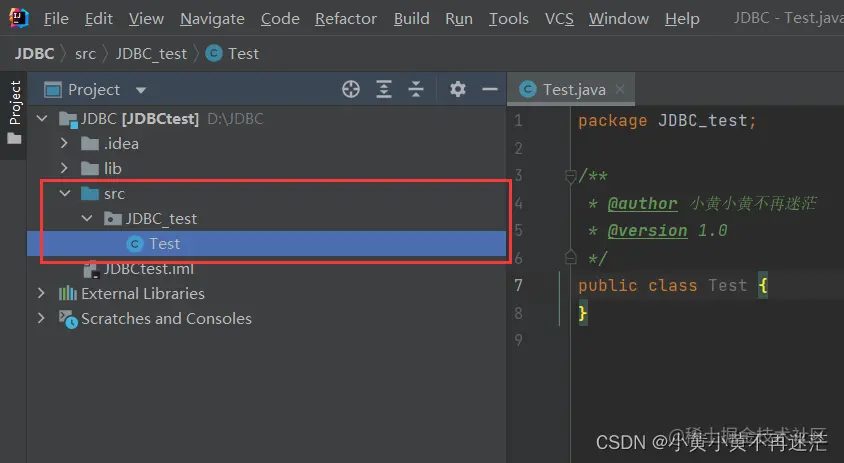
Task: Open the Code menu
Action: tap(280, 18)
